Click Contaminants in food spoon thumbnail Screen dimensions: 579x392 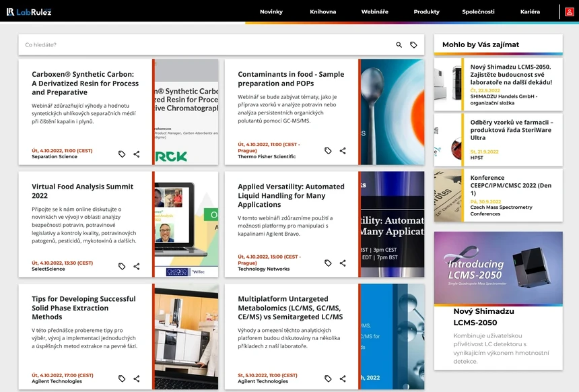coord(393,112)
